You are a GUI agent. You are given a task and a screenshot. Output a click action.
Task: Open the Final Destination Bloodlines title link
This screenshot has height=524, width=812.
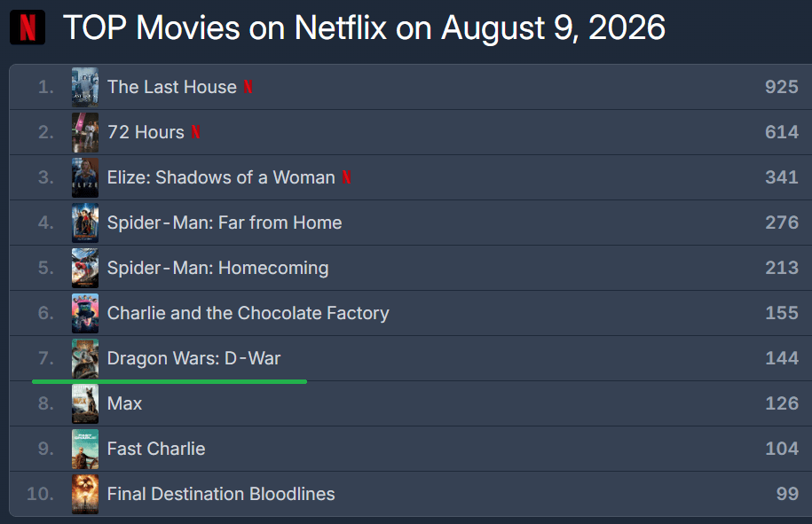point(221,494)
